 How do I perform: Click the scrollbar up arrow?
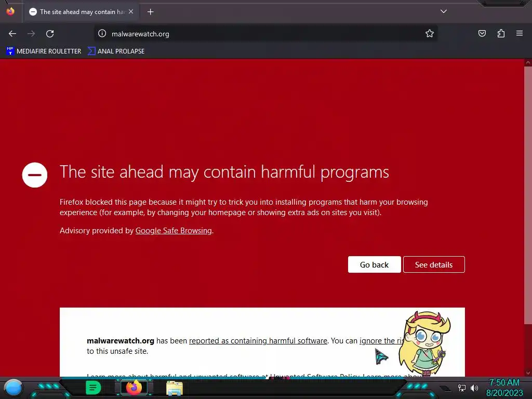pos(528,62)
